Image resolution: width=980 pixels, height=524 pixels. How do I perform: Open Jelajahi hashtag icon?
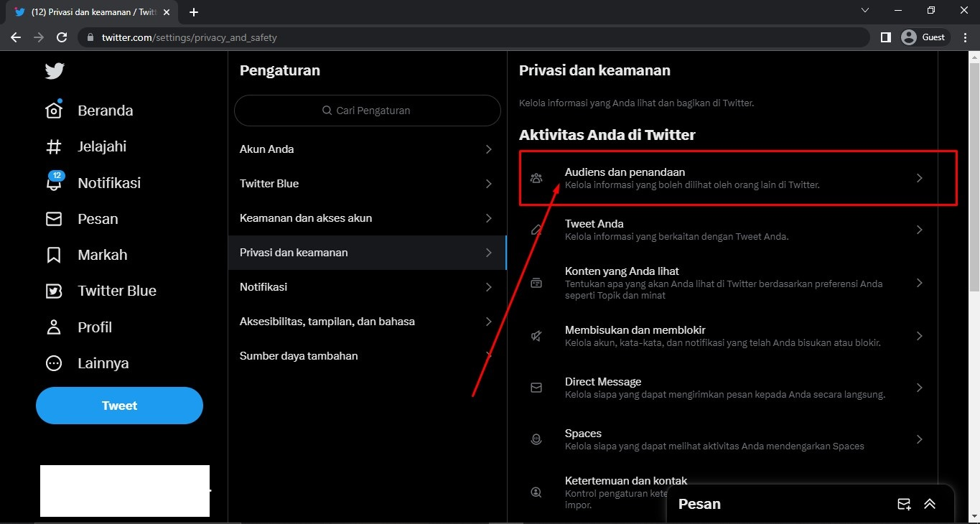pyautogui.click(x=54, y=146)
